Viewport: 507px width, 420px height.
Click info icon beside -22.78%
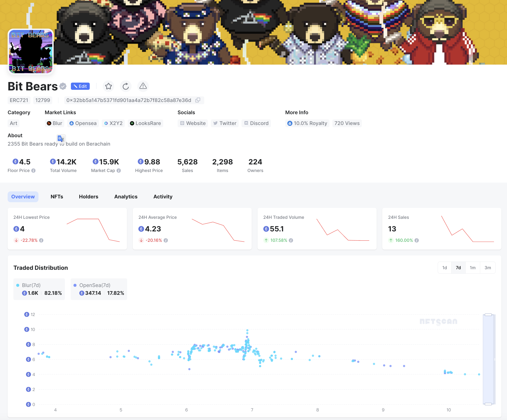click(41, 240)
